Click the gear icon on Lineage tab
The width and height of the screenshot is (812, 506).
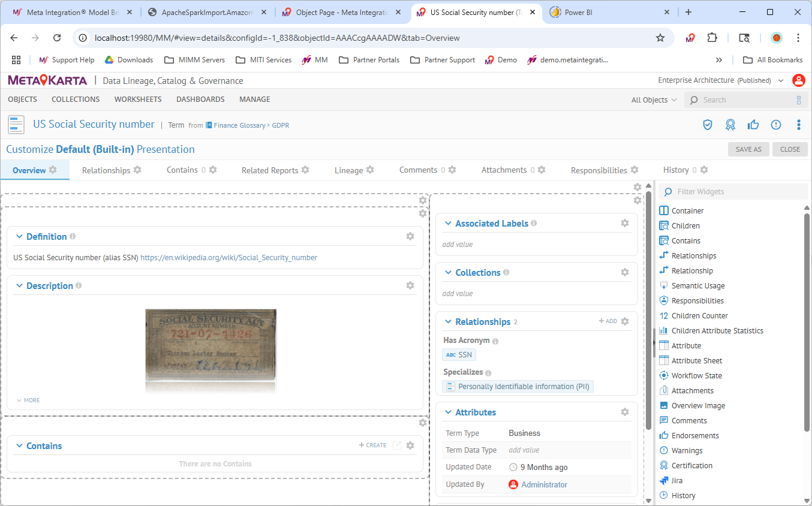[x=370, y=170]
